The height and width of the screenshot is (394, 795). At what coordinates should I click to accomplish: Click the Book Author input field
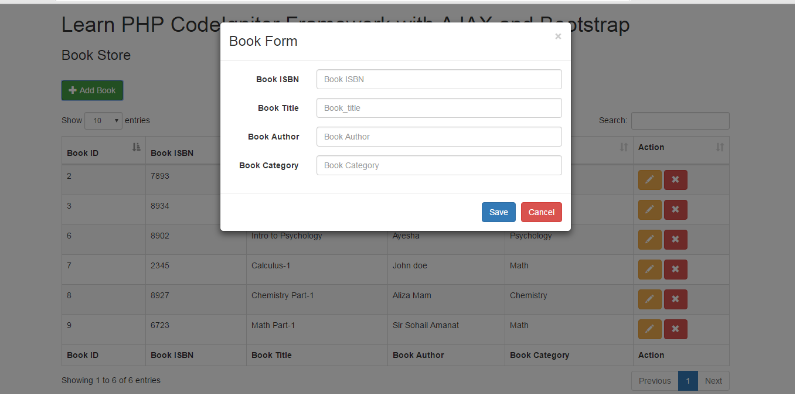tap(439, 137)
